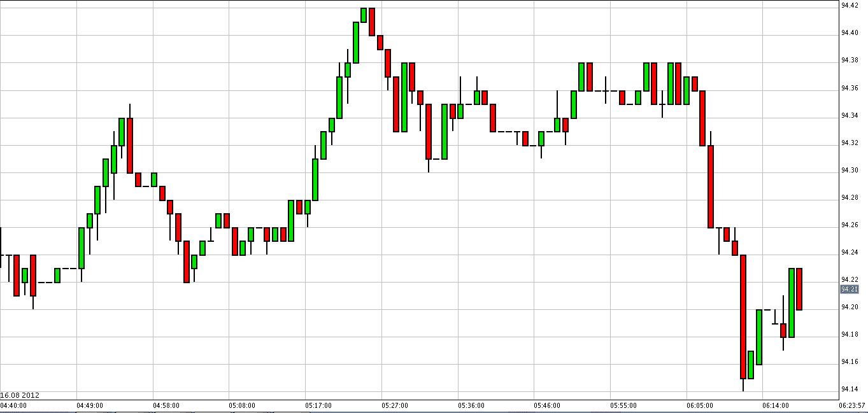Click the 05:55:00 time axis label
The height and width of the screenshot is (413, 868).
(x=623, y=405)
